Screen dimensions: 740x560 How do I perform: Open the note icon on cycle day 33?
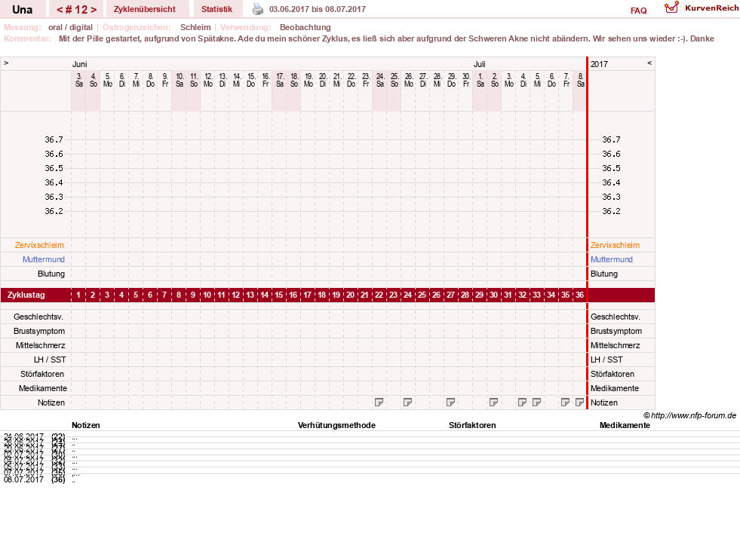point(536,402)
